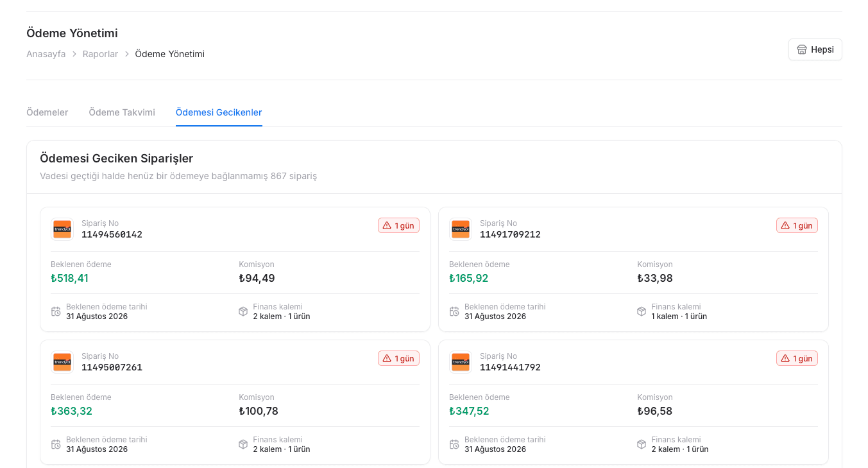Click the Ödeme Yönetimi breadcrumb text
Viewport: 868px width, 468px height.
point(169,54)
